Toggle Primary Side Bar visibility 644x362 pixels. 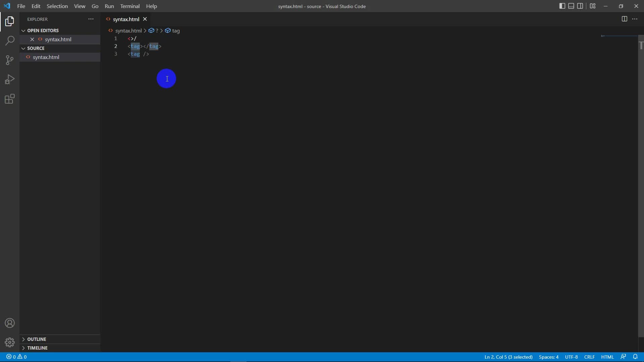coord(562,6)
